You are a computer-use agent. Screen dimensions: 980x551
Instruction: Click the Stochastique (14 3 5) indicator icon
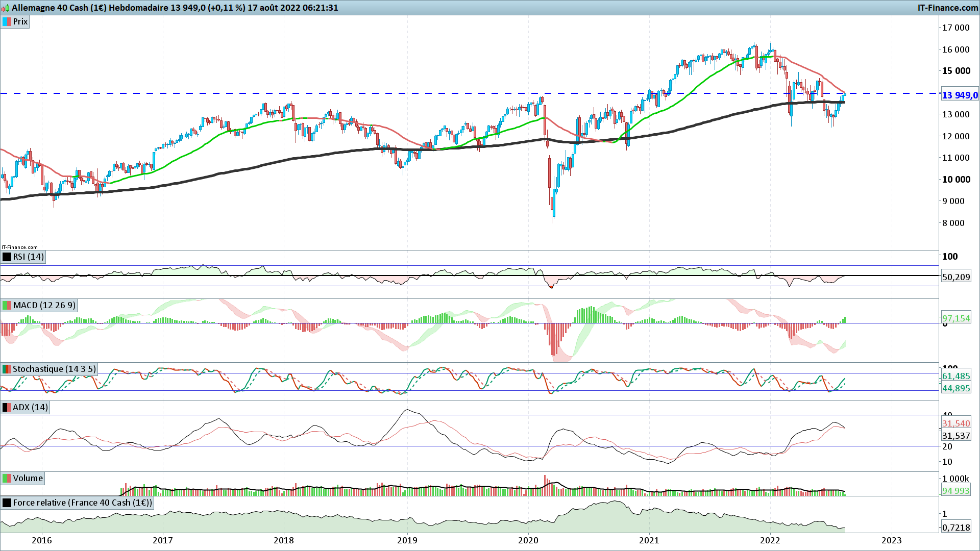pos(7,369)
